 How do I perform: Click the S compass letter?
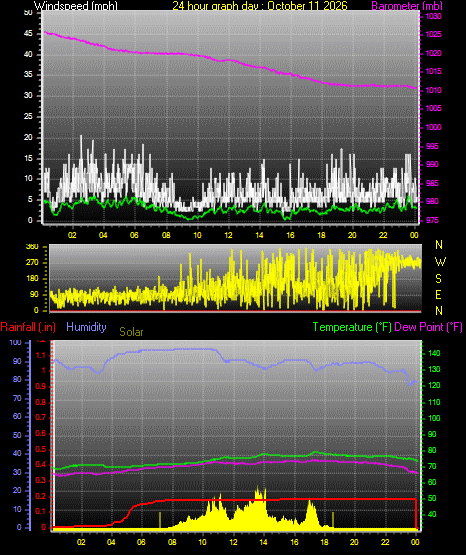click(x=438, y=279)
